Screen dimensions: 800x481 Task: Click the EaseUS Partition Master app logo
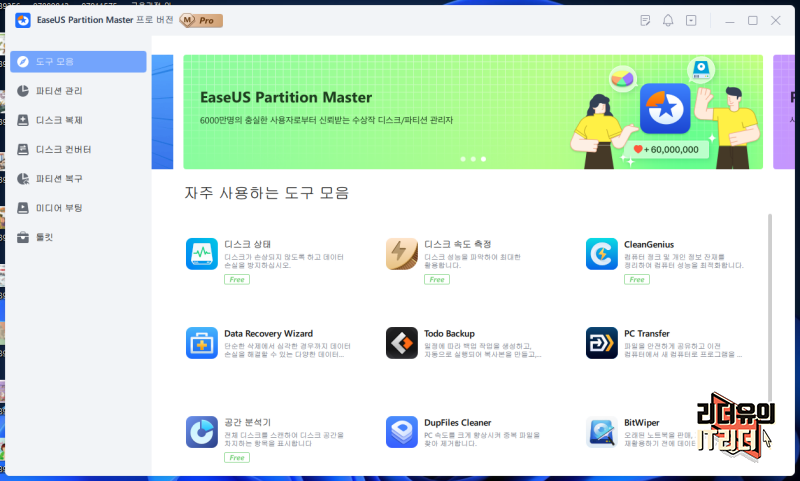(23, 20)
